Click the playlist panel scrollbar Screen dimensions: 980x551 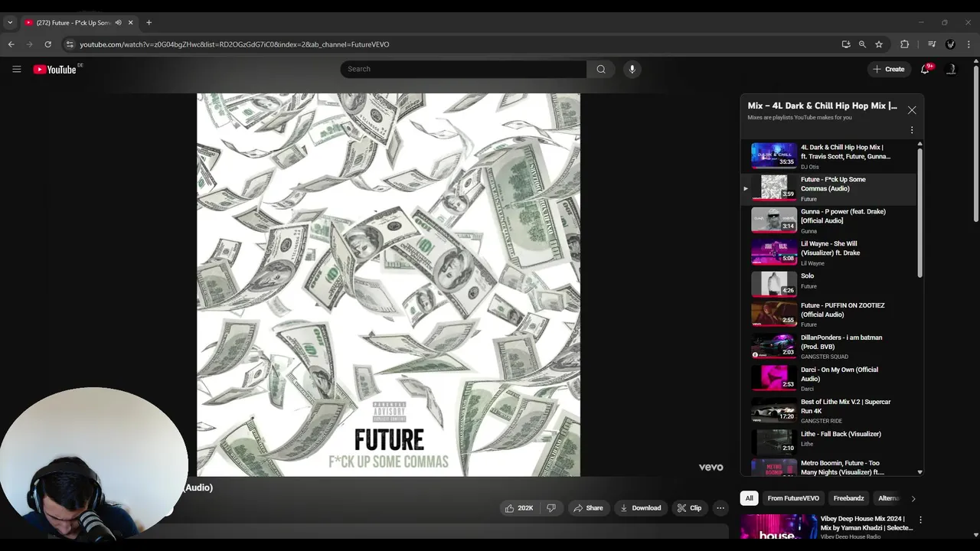[920, 213]
